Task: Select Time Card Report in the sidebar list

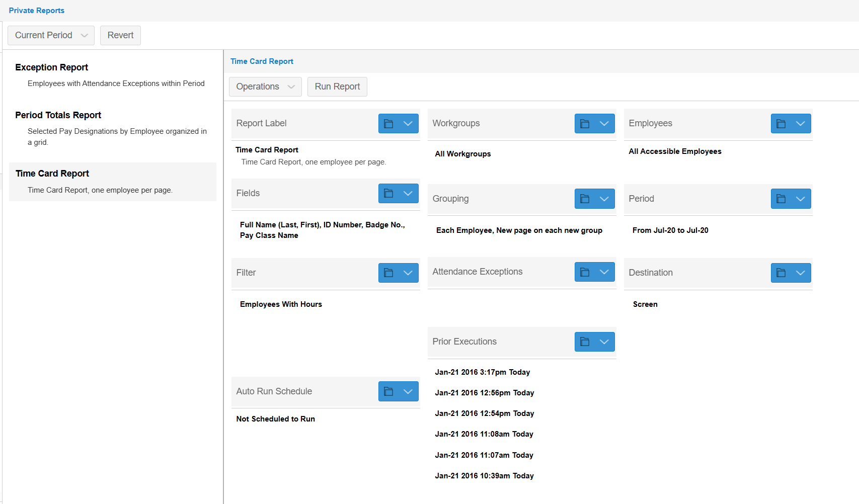Action: [113, 182]
